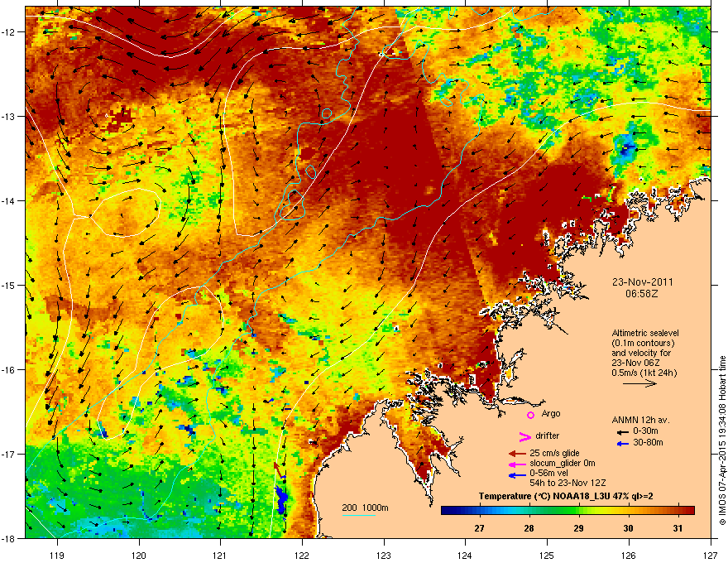Click the -15 latitude axis label
The width and height of the screenshot is (728, 563).
point(8,285)
